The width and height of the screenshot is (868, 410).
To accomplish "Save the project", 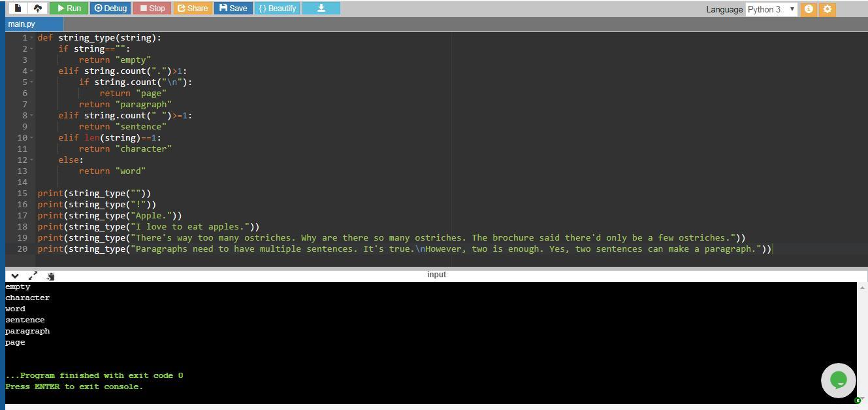I will (233, 9).
